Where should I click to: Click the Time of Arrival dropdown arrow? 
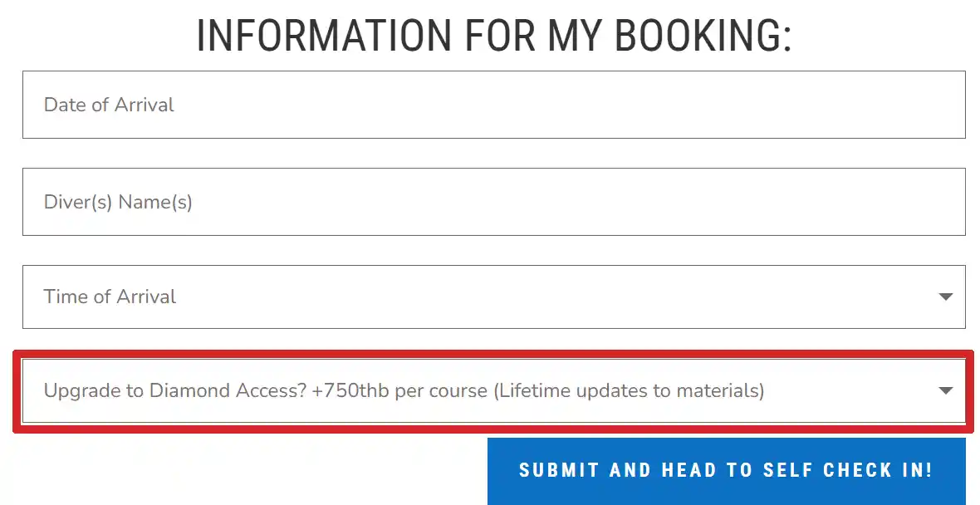click(x=945, y=297)
